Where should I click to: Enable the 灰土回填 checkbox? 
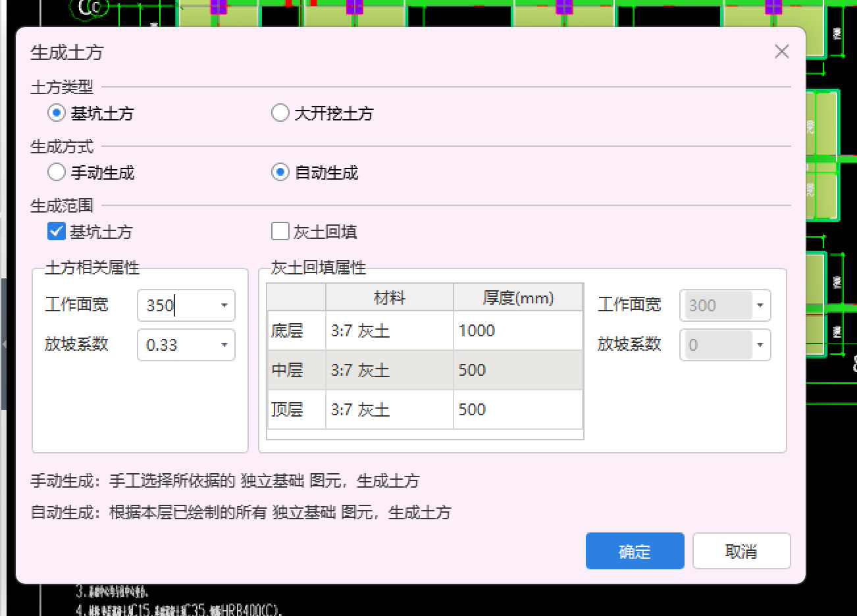tap(280, 232)
